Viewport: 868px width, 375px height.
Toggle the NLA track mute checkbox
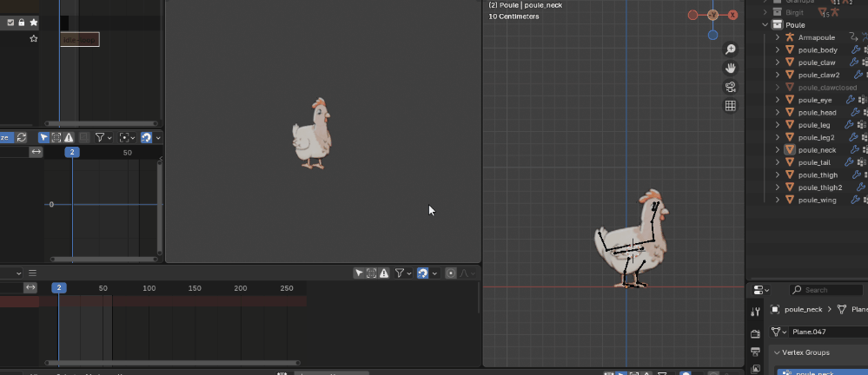(x=10, y=22)
